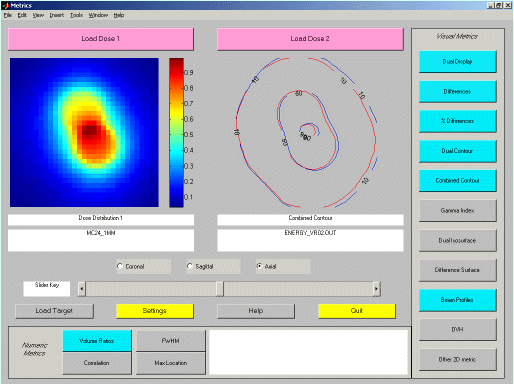Image resolution: width=514 pixels, height=384 pixels.
Task: Click the MC24_1MM filename field
Action: pyautogui.click(x=101, y=240)
